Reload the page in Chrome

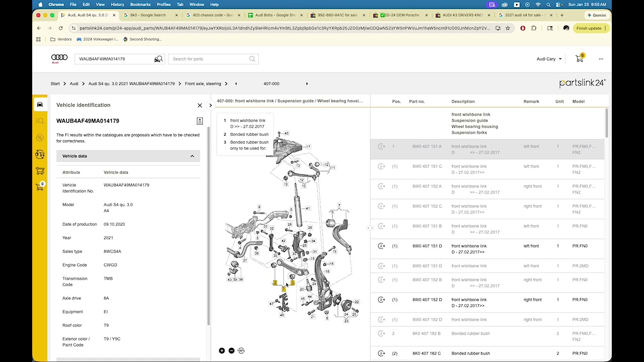point(60,28)
